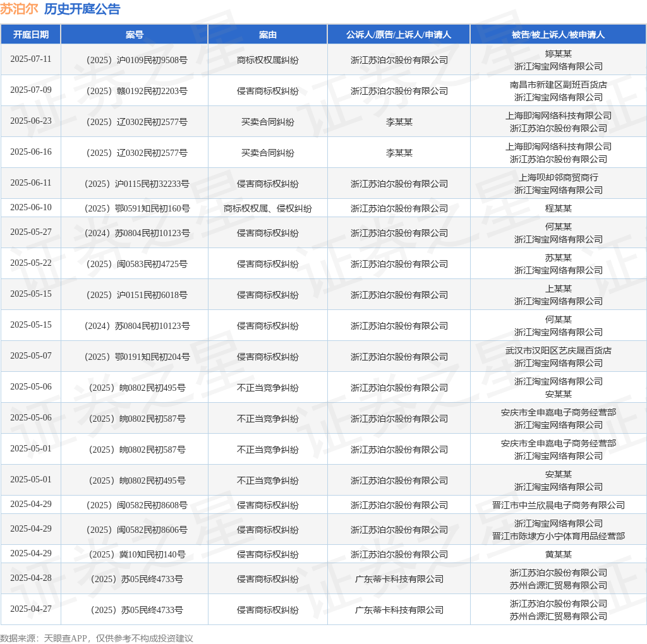Click defendant 上海呗却邻商贸商行
Image resolution: width=647 pixels, height=644 pixels.
point(559,177)
